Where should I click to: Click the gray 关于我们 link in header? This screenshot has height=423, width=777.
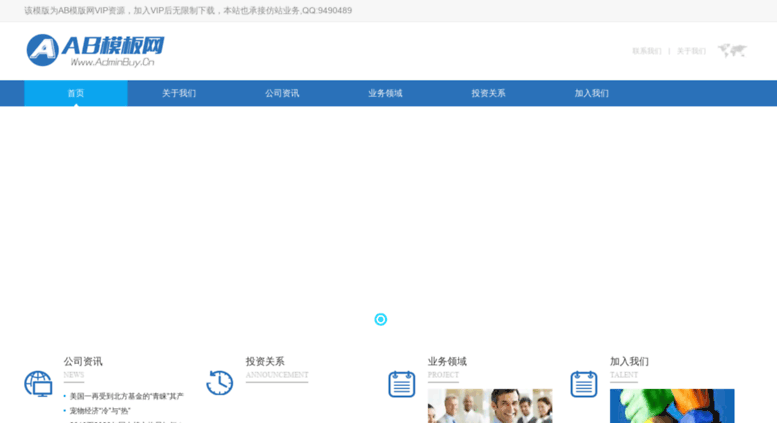pyautogui.click(x=691, y=51)
